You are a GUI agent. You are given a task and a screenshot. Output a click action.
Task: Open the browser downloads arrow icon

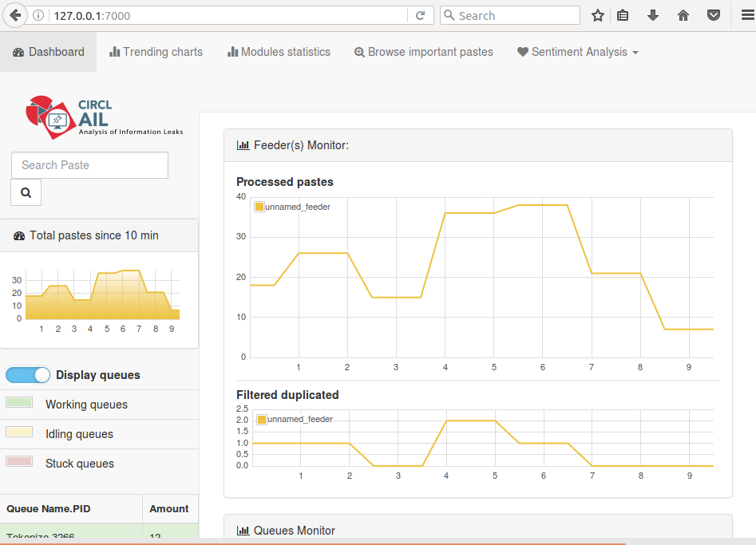(x=653, y=15)
